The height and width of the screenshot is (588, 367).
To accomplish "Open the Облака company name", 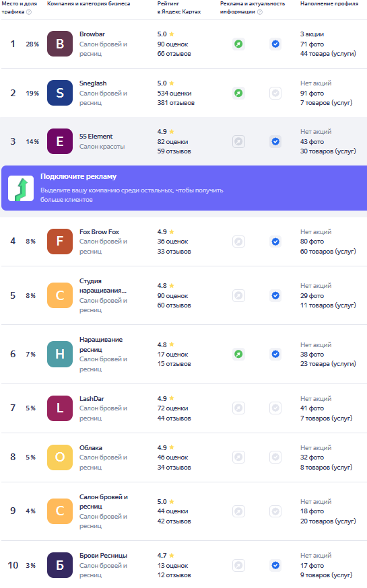I will point(91,448).
